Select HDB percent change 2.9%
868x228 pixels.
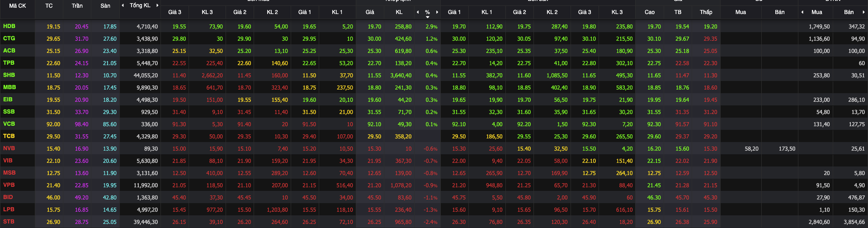pyautogui.click(x=431, y=27)
